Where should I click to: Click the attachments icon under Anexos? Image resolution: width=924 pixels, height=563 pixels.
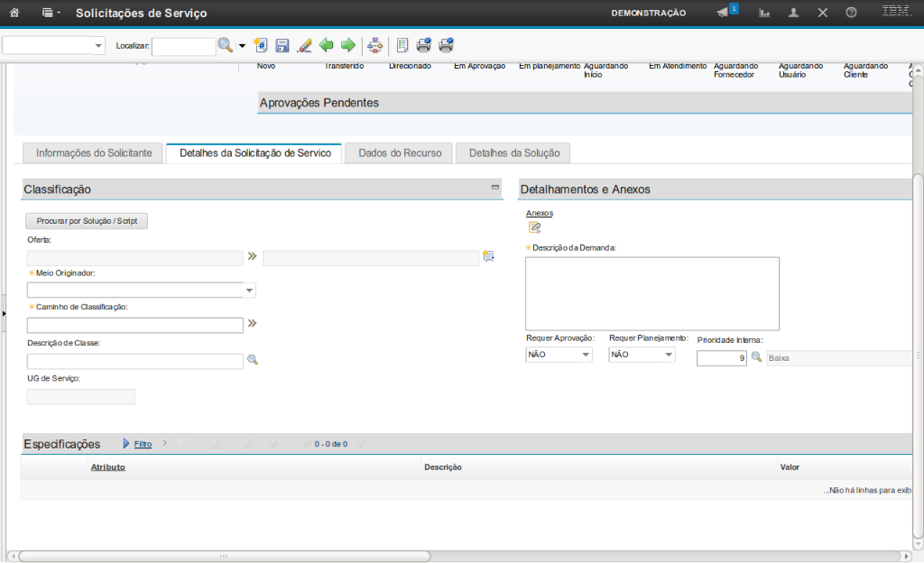534,227
